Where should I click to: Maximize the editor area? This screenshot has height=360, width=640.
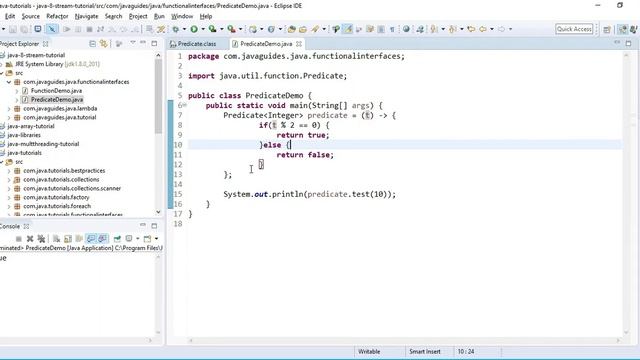click(628, 43)
